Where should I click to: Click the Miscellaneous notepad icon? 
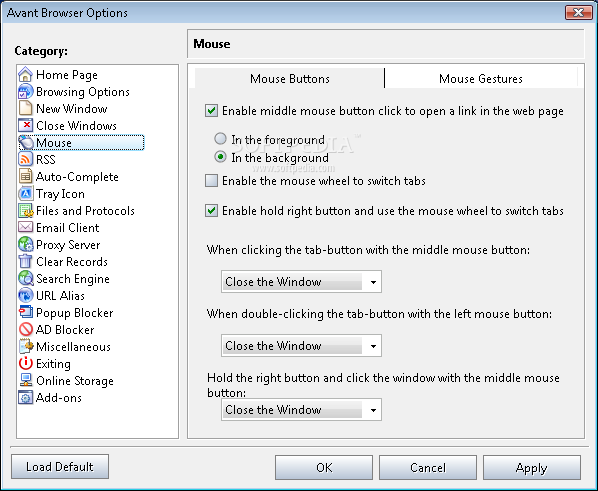(x=26, y=346)
